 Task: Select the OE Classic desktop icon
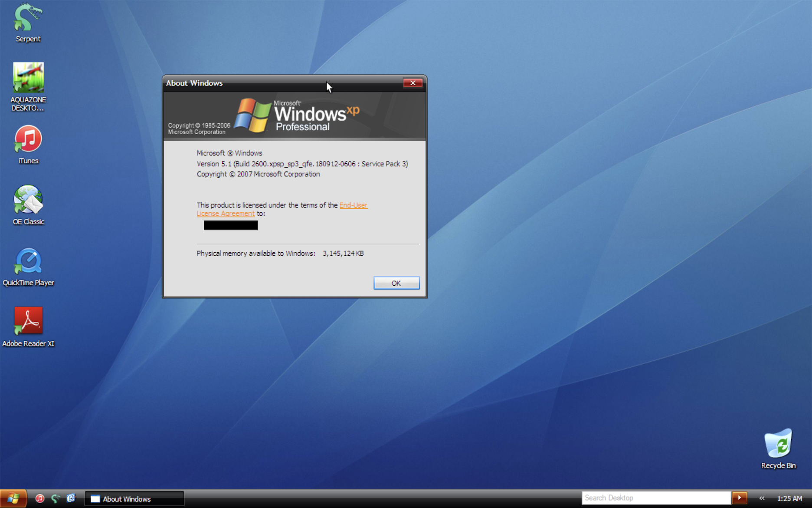28,206
